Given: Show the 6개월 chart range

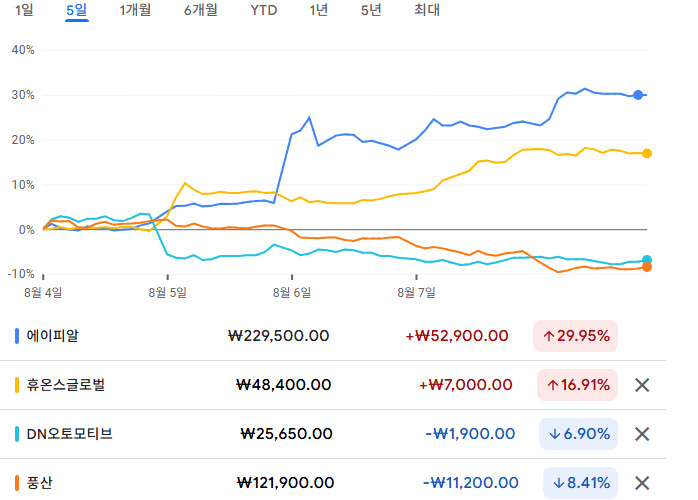Looking at the screenshot, I should [201, 10].
